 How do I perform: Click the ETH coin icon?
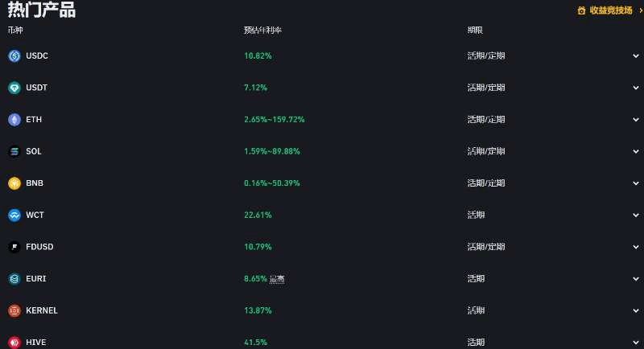(x=14, y=120)
